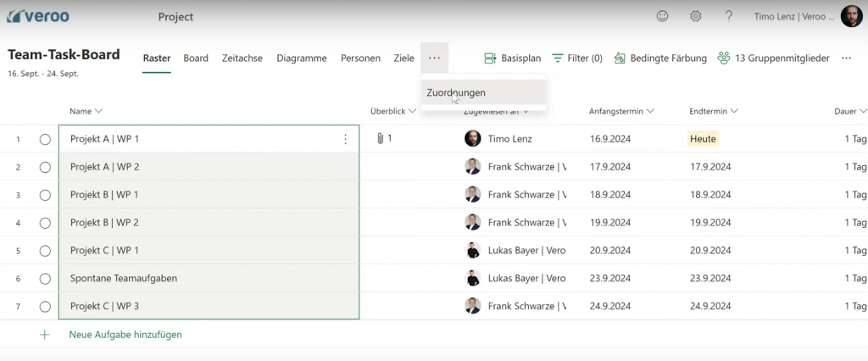Viewport: 868px width, 361px height.
Task: Expand the Endtermin column dropdown
Action: 735,111
